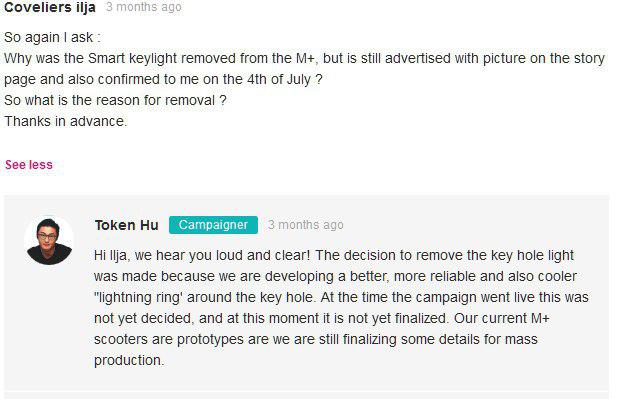Click the "So again I ask :" line
The image size is (618, 399).
coord(52,37)
